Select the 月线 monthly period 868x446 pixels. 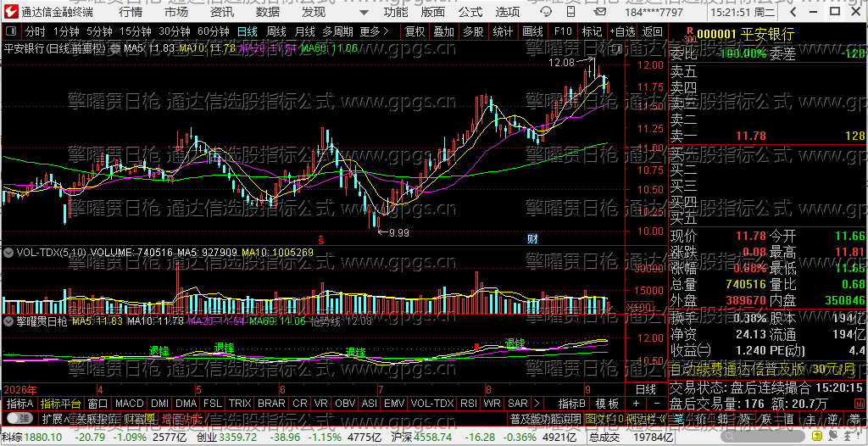click(304, 31)
